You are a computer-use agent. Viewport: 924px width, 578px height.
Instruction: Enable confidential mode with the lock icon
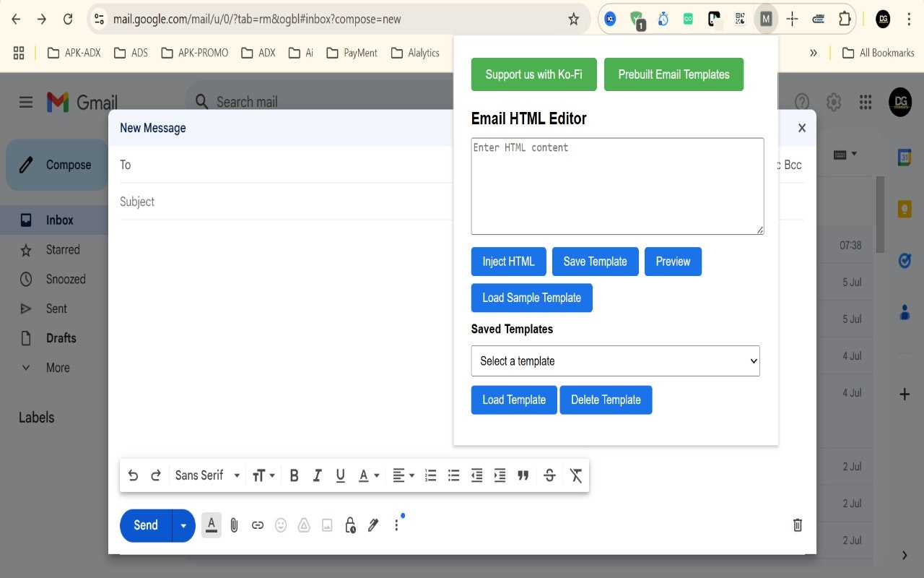[349, 525]
